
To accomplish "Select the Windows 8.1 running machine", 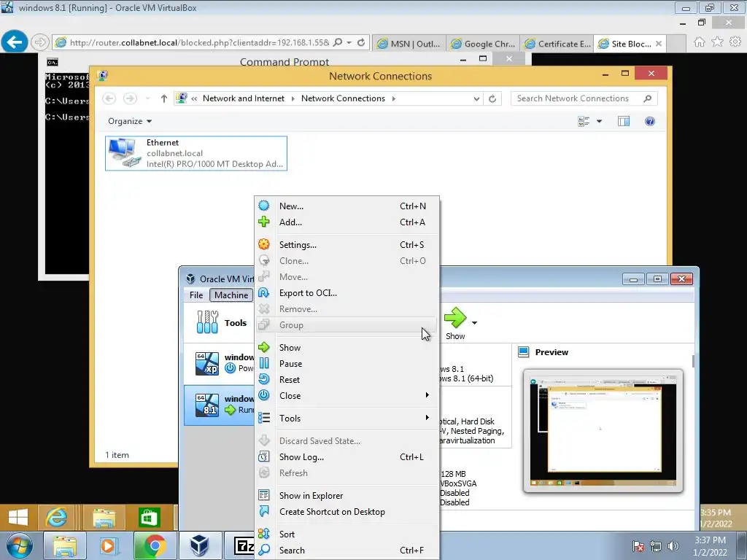I will (220, 405).
